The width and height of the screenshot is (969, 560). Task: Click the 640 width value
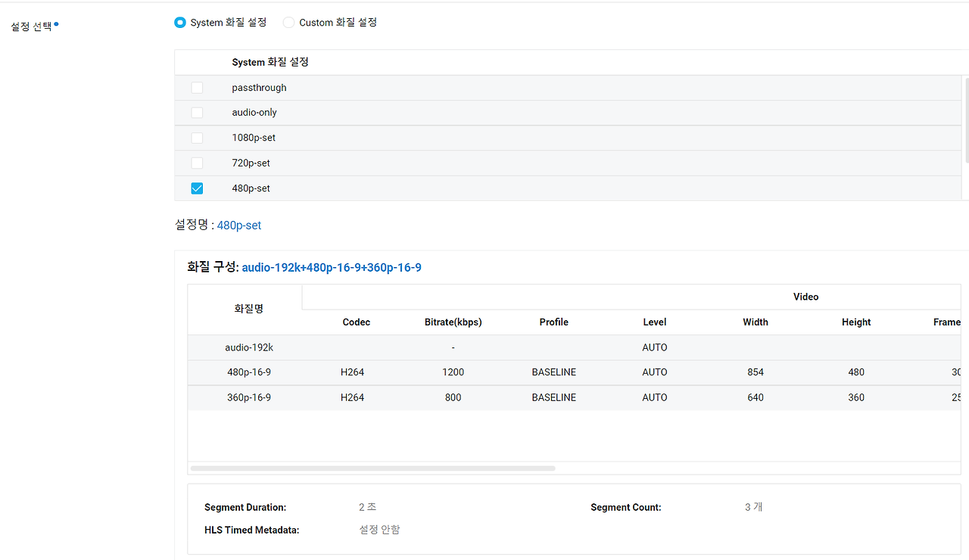pos(756,397)
